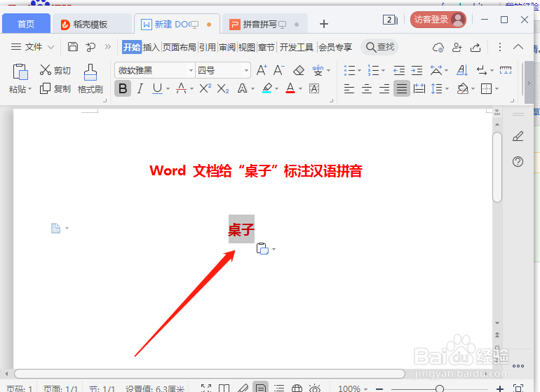Decrease font size with the A- icon
Image resolution: width=540 pixels, height=392 pixels.
point(278,70)
